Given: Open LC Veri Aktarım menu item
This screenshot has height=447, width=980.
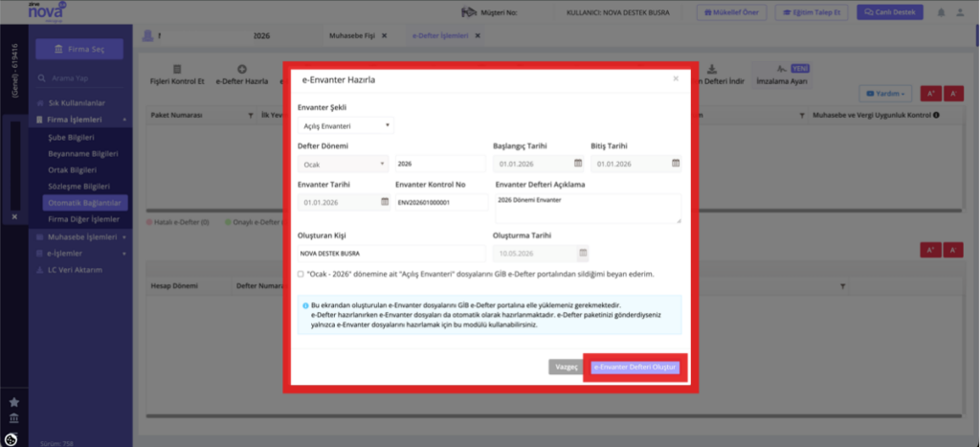Looking at the screenshot, I should (75, 270).
